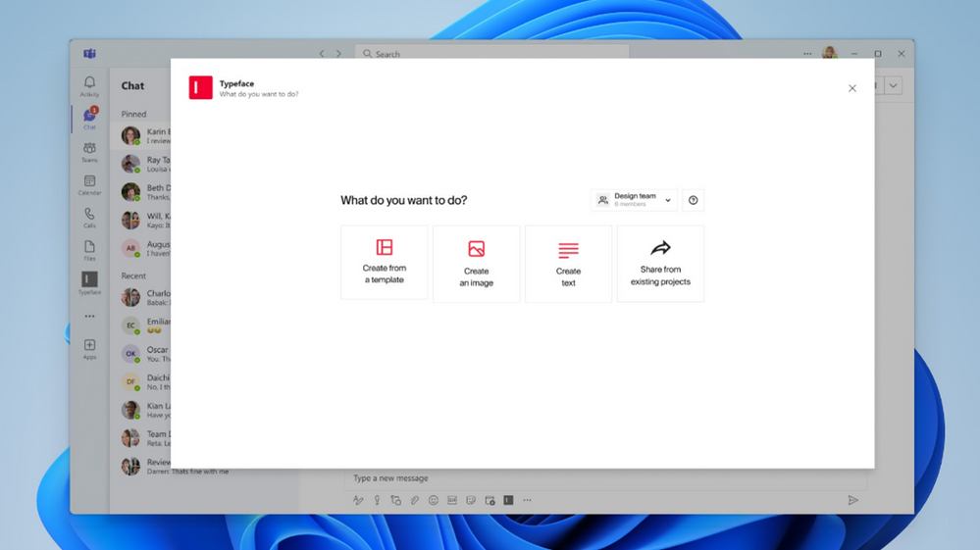Open the help question mark icon
The image size is (980, 550).
click(x=694, y=200)
